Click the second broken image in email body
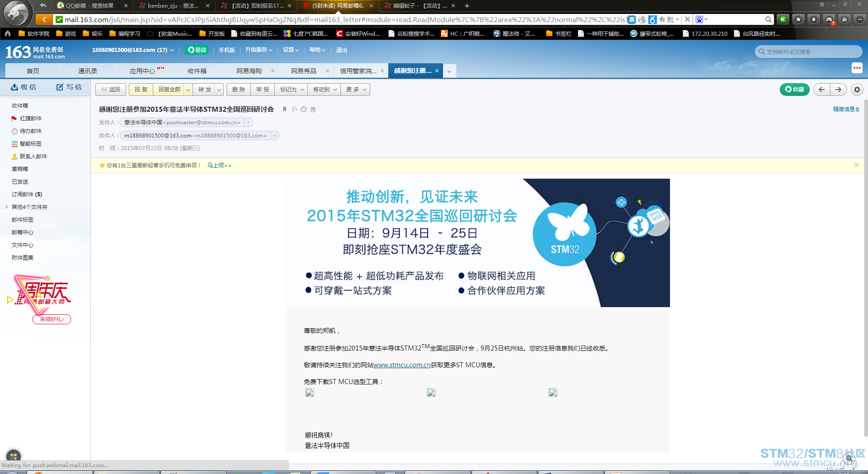 [x=431, y=393]
